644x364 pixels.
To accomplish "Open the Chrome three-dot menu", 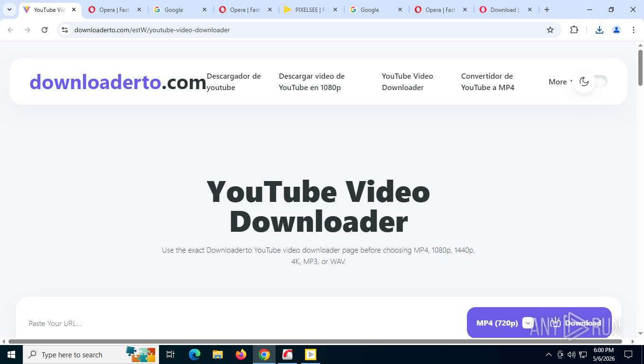I will 634,30.
